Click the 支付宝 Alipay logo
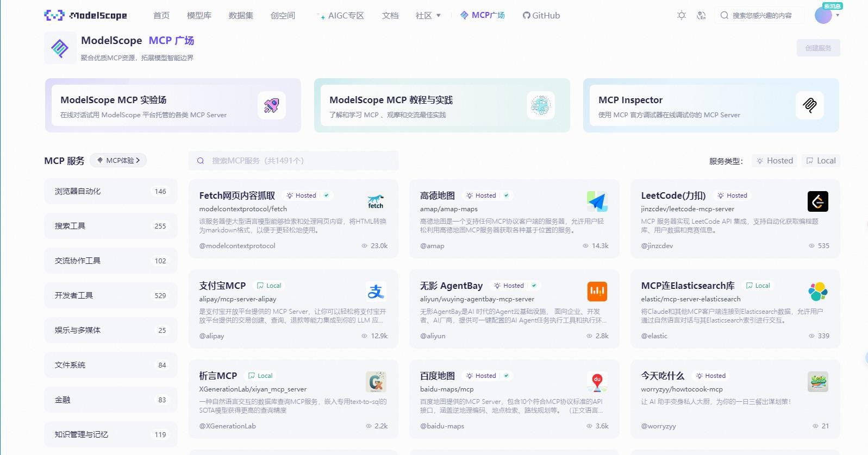Screen dimensions: 868x455 point(376,292)
